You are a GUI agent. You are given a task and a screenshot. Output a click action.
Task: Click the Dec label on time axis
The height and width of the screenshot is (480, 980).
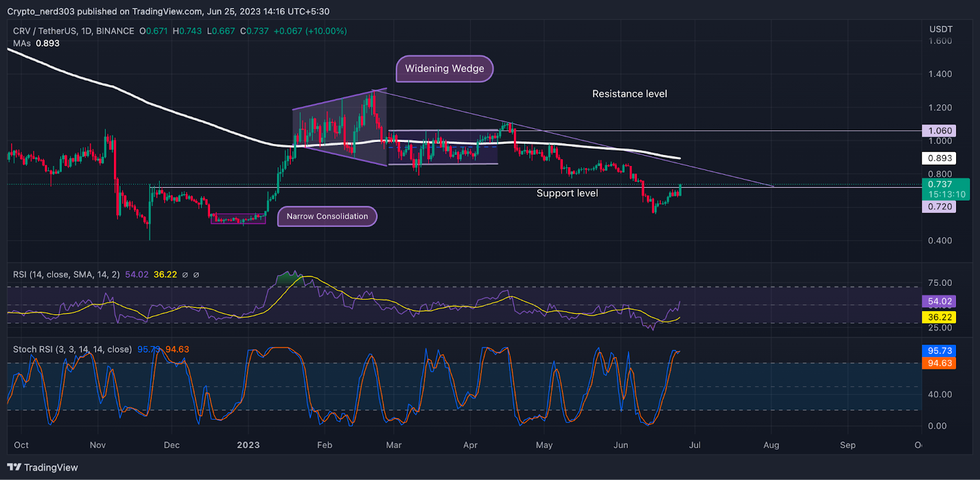(171, 445)
